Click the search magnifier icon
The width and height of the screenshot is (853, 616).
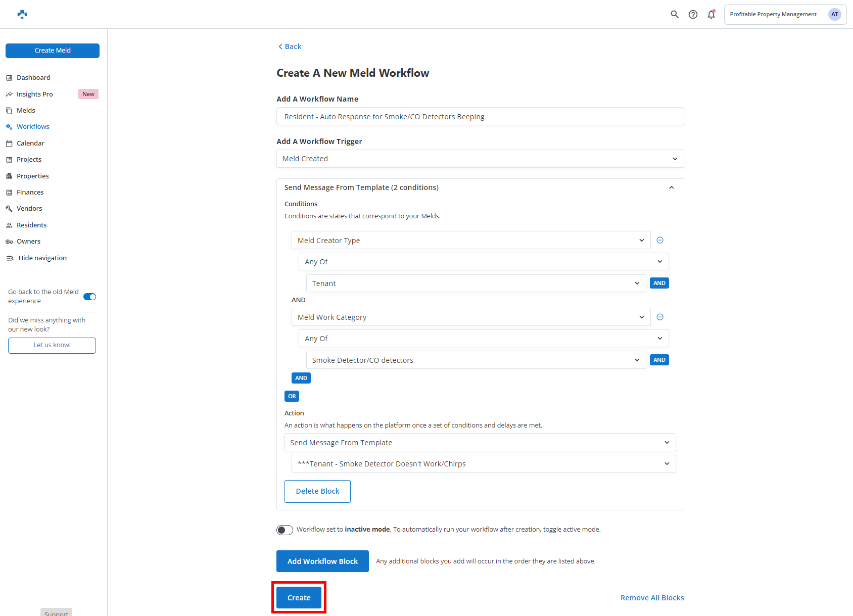click(x=674, y=14)
